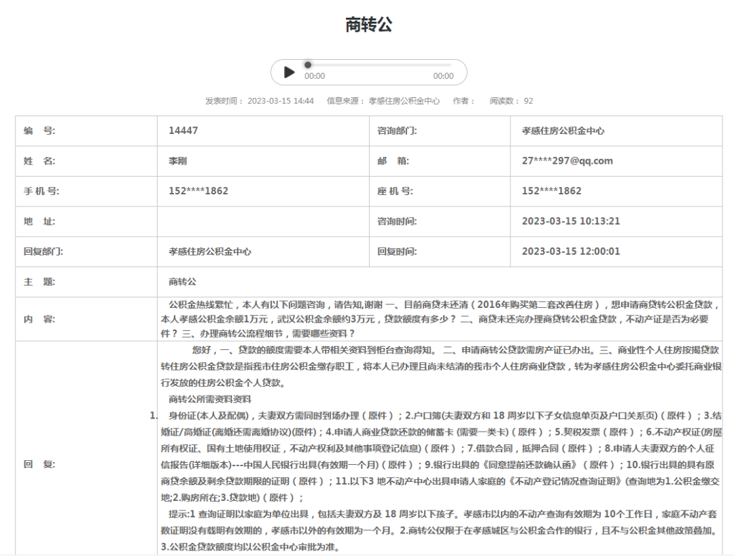Click the consultation department value cell
734x560 pixels.
tap(563, 130)
